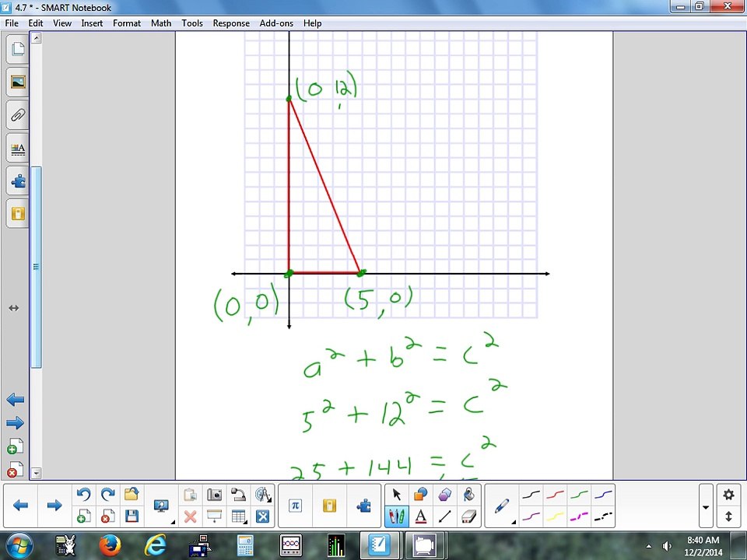Delete the page using the sidebar icon
Viewport: 747px width, 560px height.
tap(16, 469)
